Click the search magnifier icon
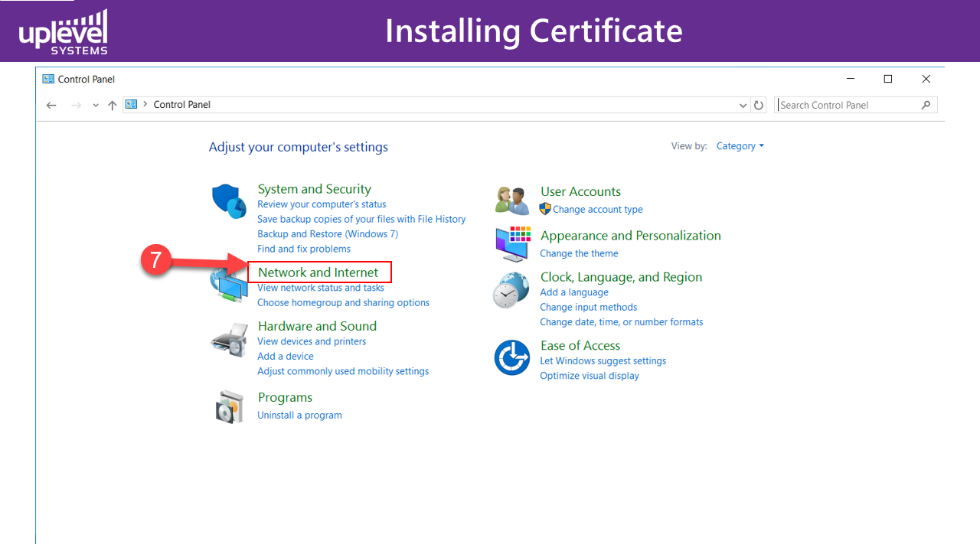Screen dimensions: 980x551 coord(926,105)
